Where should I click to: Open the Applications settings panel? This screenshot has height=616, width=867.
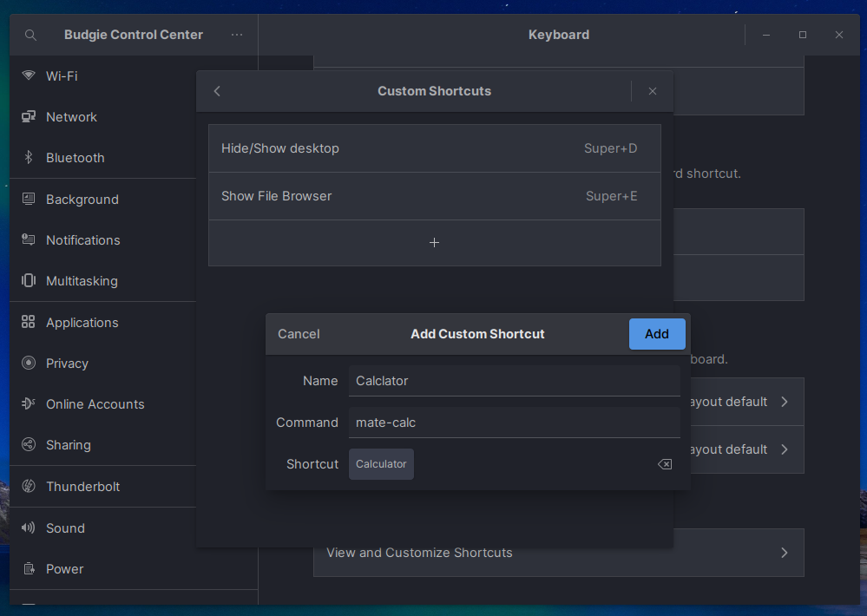[82, 323]
